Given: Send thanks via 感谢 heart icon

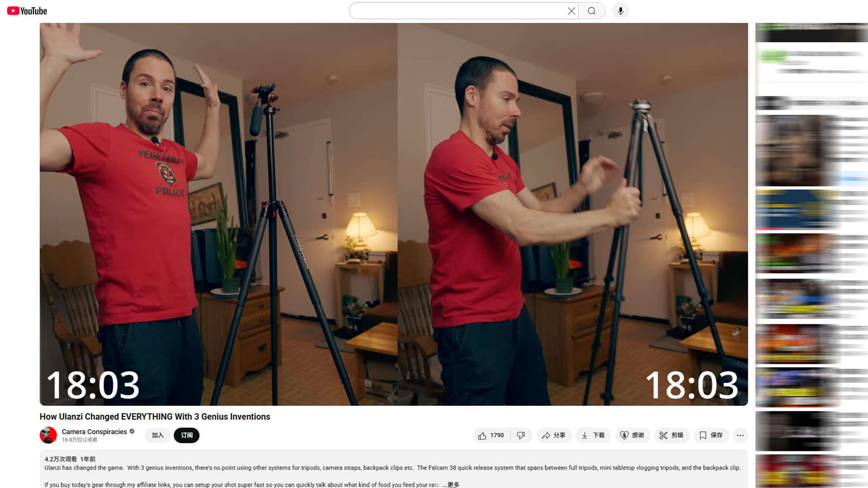Looking at the screenshot, I should click(632, 435).
